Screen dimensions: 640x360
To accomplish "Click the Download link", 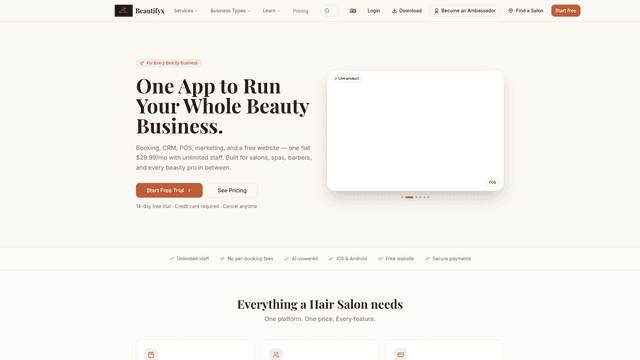I will click(407, 11).
